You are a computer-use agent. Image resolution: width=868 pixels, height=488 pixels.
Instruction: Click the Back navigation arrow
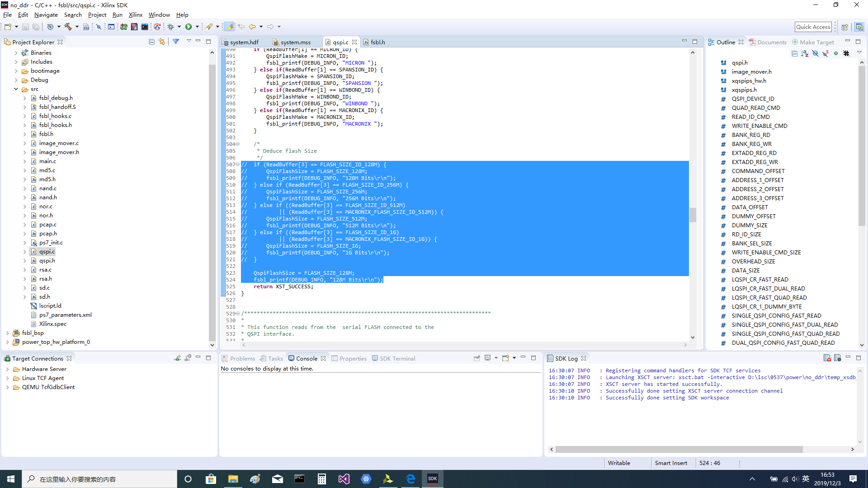252,27
